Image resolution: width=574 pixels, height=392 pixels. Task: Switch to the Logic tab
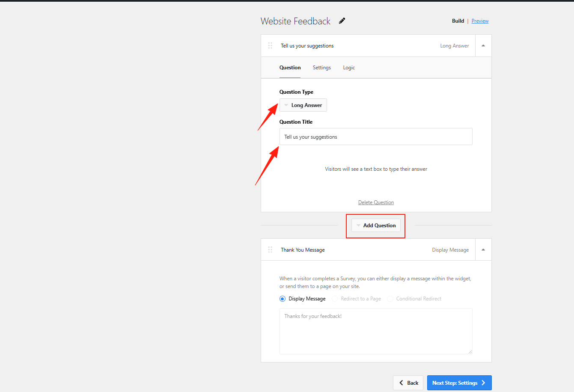(349, 68)
